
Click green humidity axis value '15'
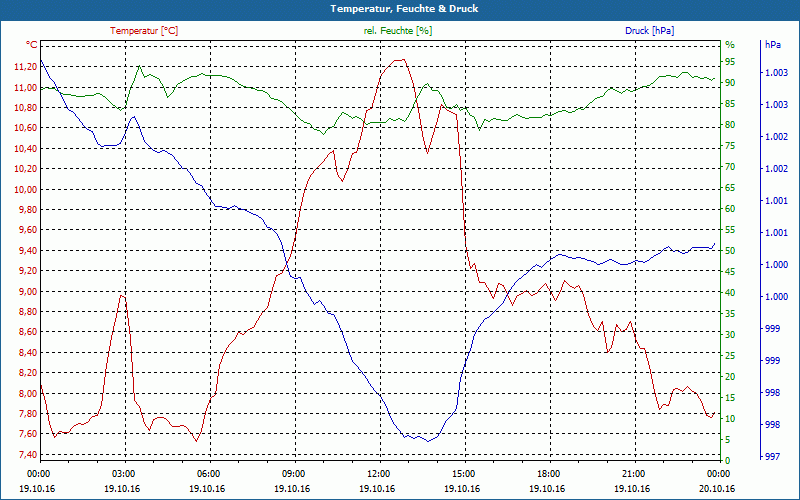click(x=730, y=398)
